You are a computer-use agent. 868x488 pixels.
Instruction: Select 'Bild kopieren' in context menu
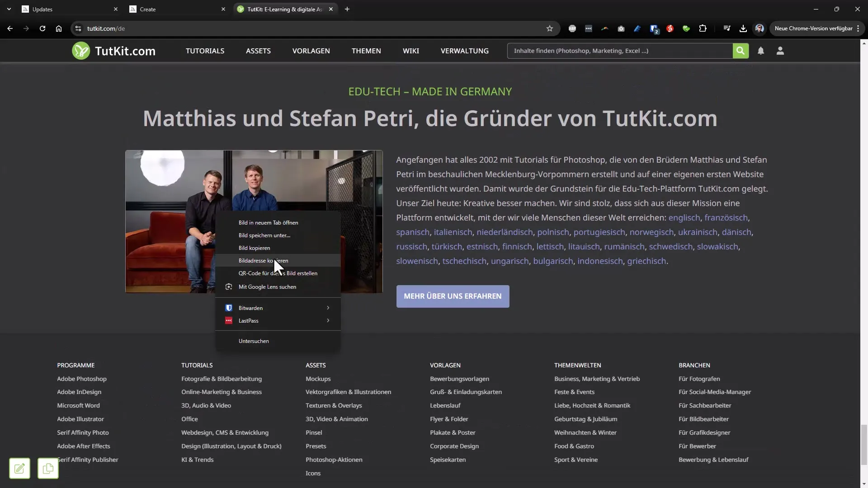tap(278, 248)
